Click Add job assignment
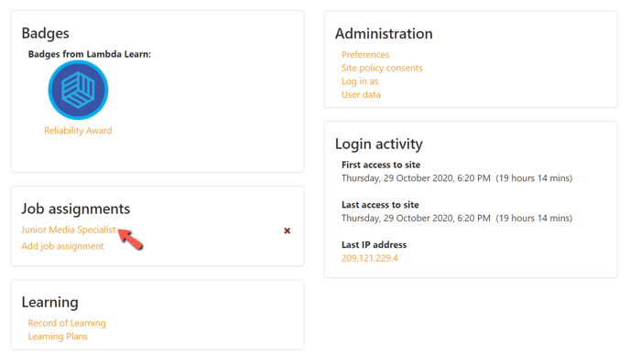630x364 pixels. 62,246
